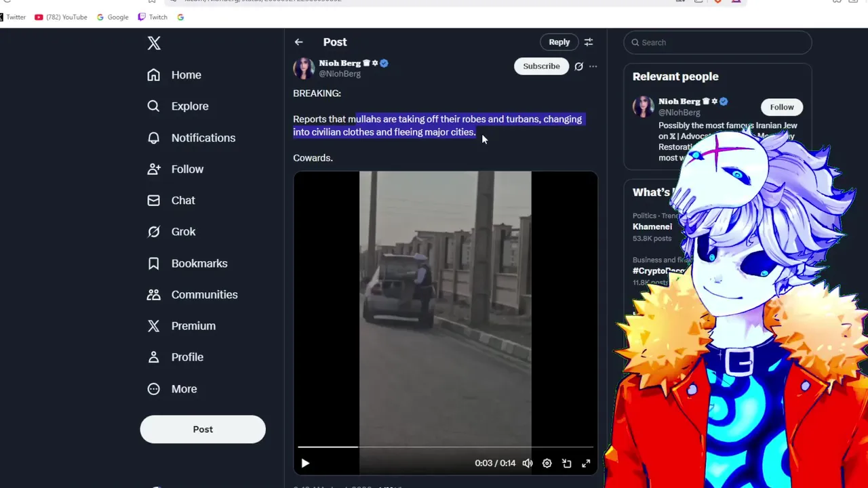Seek along the video progress bar
This screenshot has height=488, width=868.
(446, 447)
